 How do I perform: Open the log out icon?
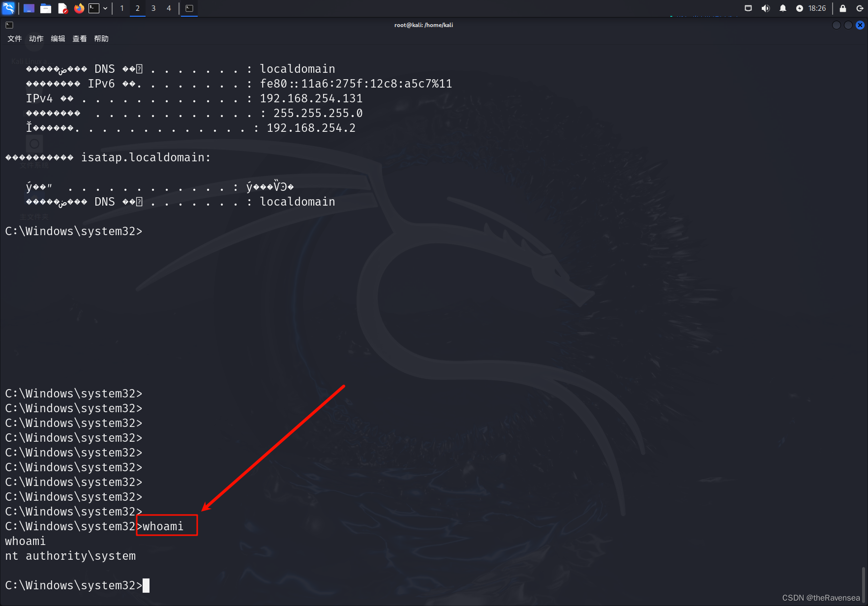[860, 8]
